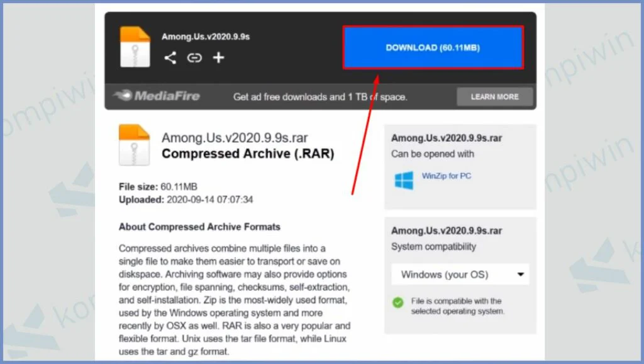The width and height of the screenshot is (644, 364).
Task: Click the DOWNLOAD (60.11MB) button
Action: [x=433, y=48]
